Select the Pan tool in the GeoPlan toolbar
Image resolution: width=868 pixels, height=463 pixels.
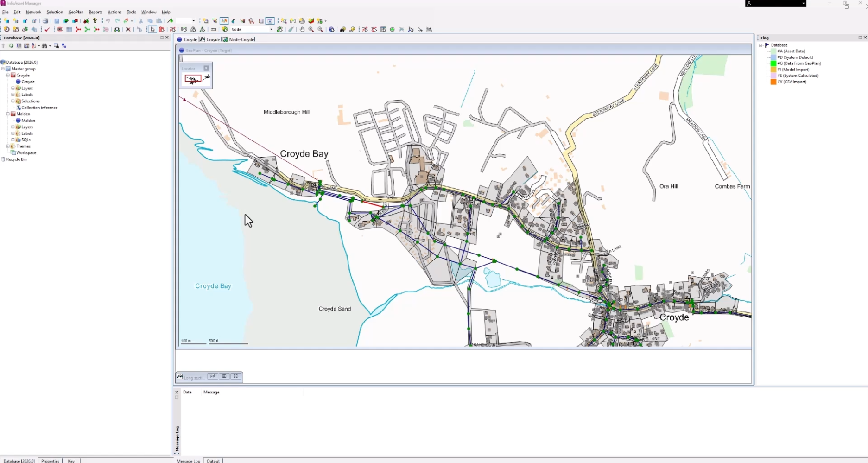point(302,29)
